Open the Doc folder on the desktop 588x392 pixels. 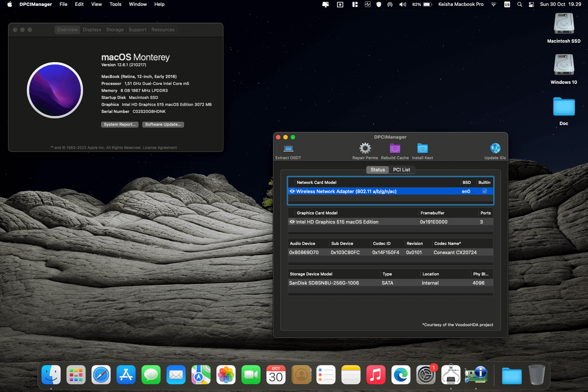564,107
